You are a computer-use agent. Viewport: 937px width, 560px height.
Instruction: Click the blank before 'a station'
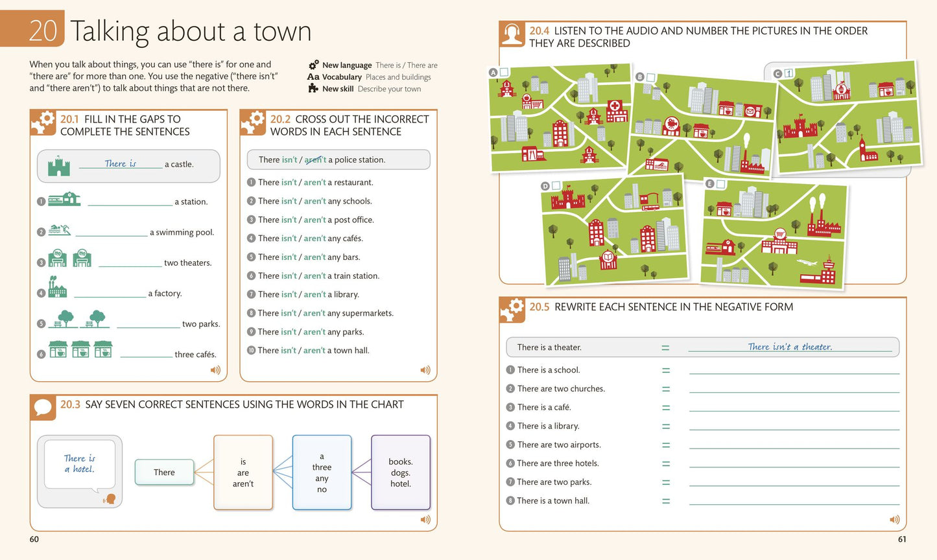click(x=130, y=202)
